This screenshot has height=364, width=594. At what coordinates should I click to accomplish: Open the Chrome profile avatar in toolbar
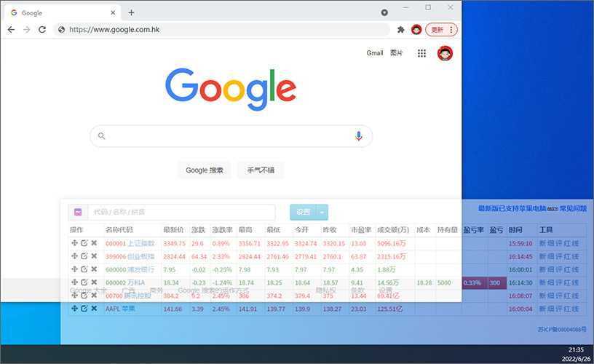416,30
